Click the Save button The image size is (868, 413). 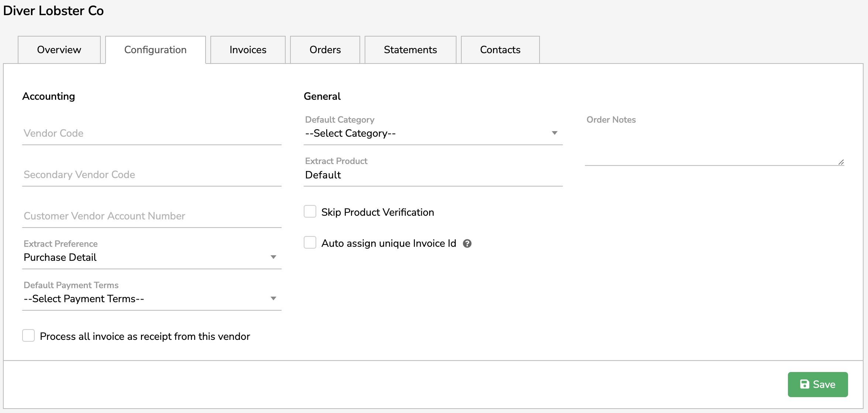point(817,384)
